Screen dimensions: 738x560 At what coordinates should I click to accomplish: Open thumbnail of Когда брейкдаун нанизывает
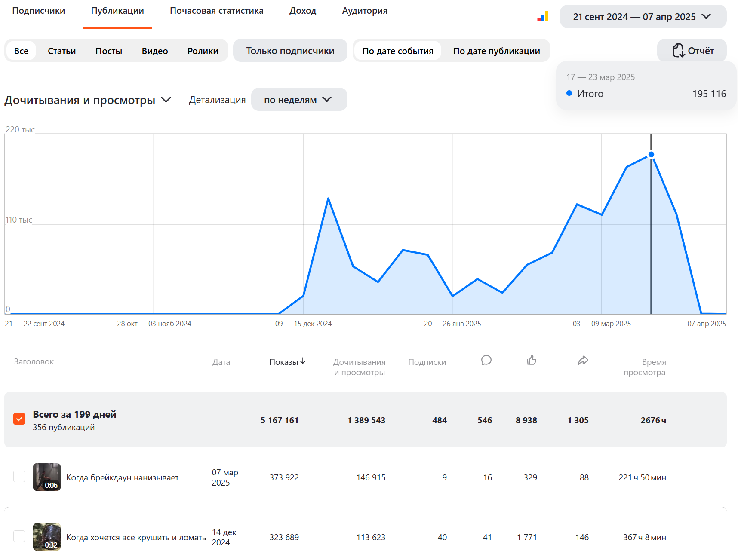(47, 477)
